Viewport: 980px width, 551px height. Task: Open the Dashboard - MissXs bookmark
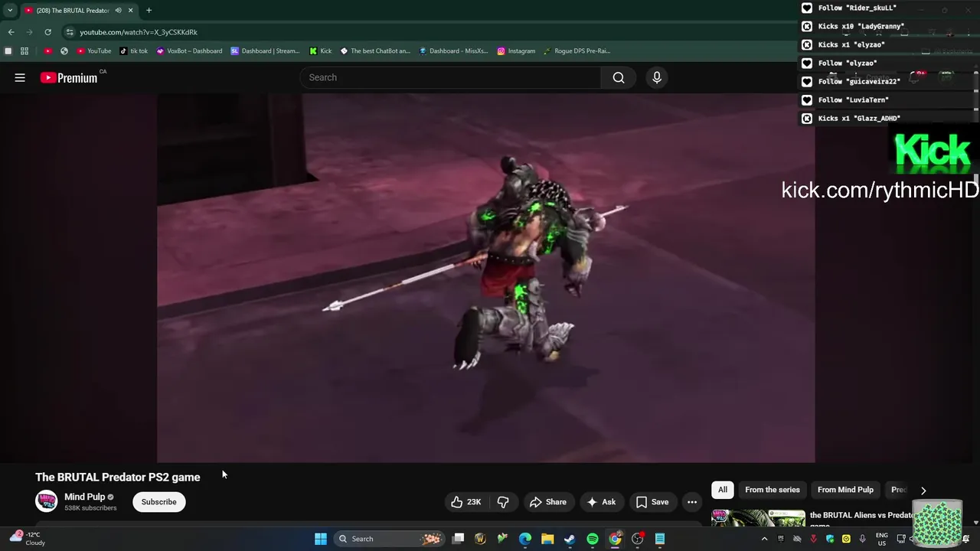pyautogui.click(x=454, y=51)
